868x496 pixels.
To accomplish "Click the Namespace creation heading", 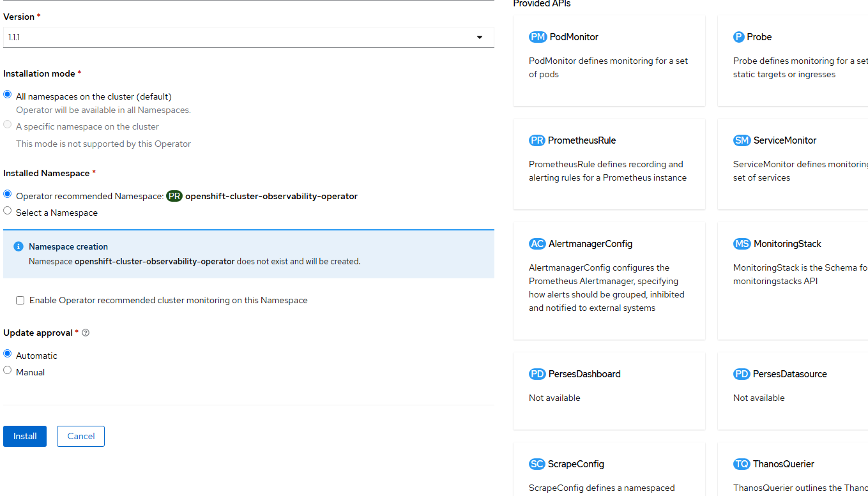I will tap(68, 246).
